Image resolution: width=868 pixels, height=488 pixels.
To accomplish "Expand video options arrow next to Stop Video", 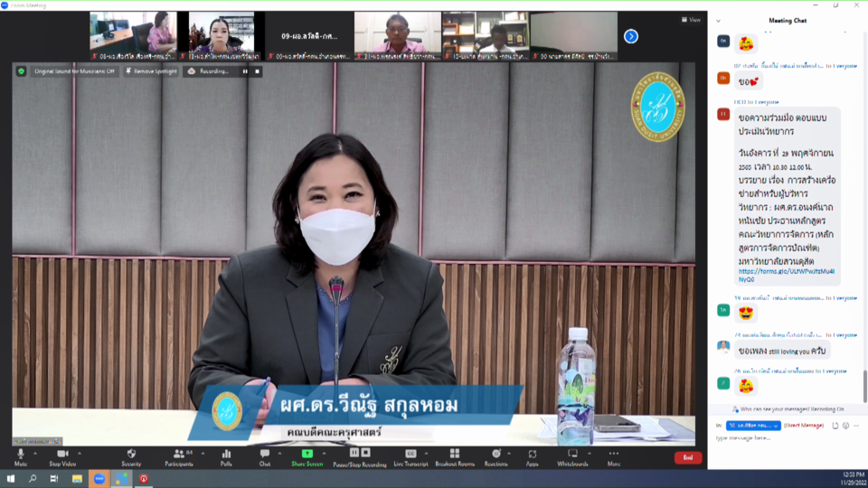I will point(80,453).
